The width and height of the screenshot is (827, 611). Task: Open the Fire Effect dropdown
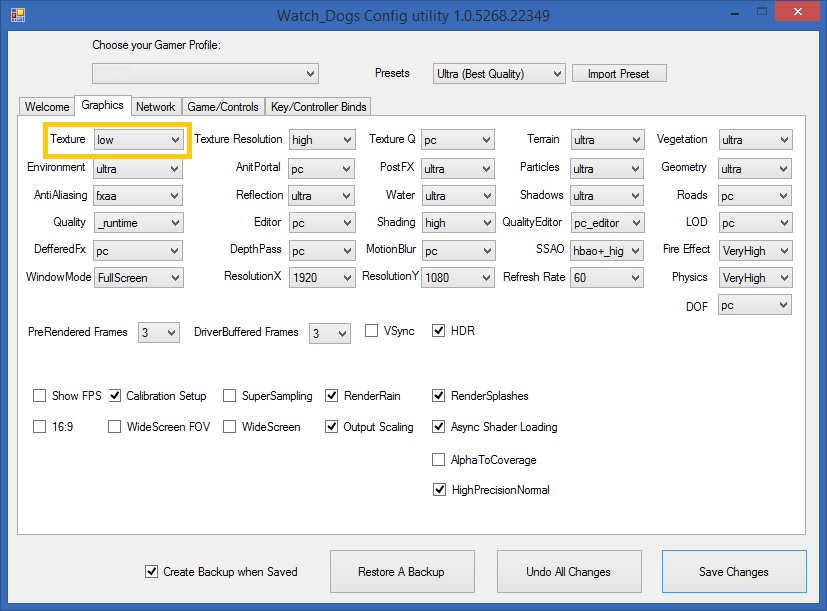click(x=755, y=251)
